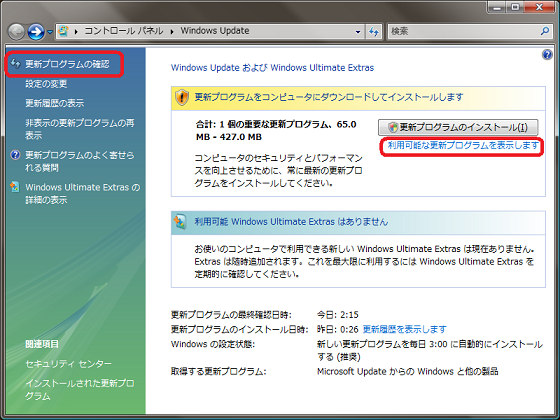Click the 合計: 1 個の重要な更新プログラム summary text
The width and height of the screenshot is (560, 420).
tap(276, 131)
